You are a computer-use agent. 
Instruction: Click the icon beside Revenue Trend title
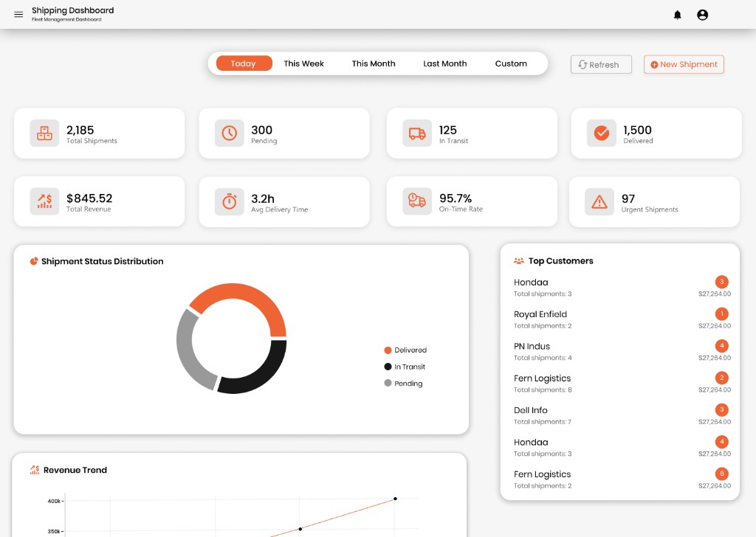[x=35, y=470]
